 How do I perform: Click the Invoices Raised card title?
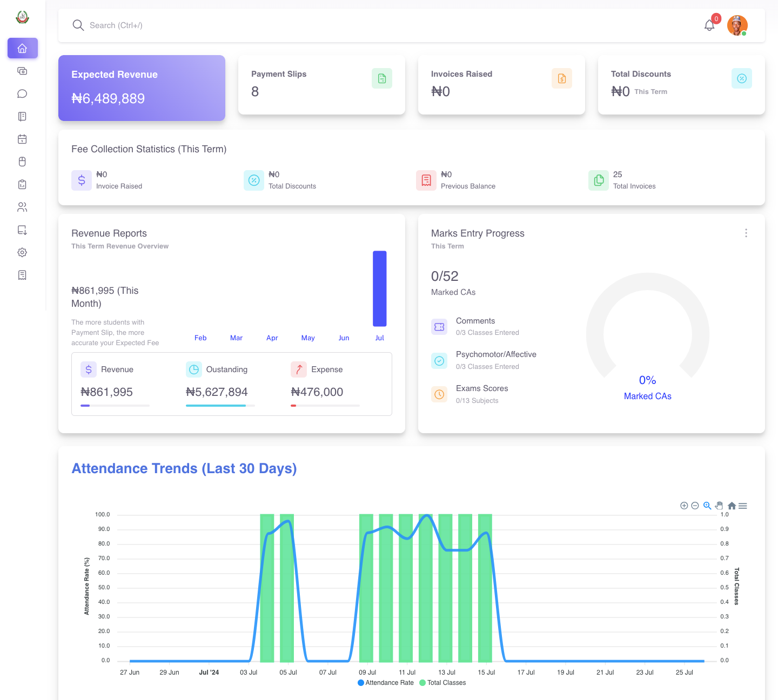coord(461,74)
